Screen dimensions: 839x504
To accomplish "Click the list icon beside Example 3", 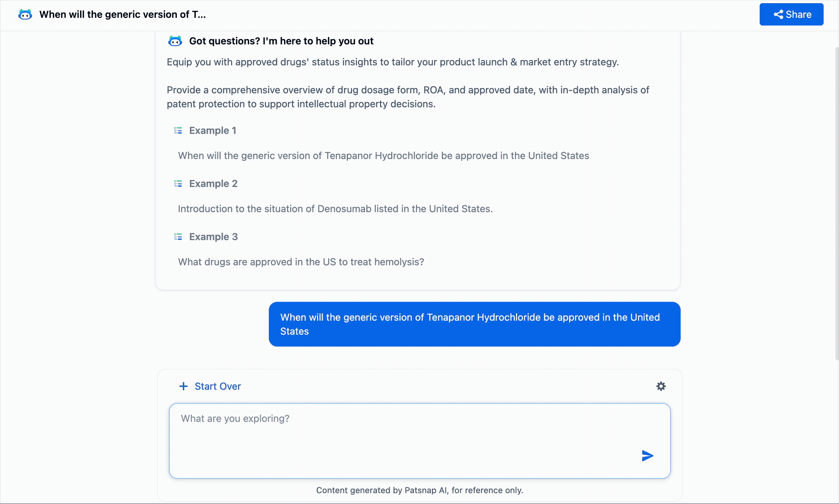I will pos(178,237).
